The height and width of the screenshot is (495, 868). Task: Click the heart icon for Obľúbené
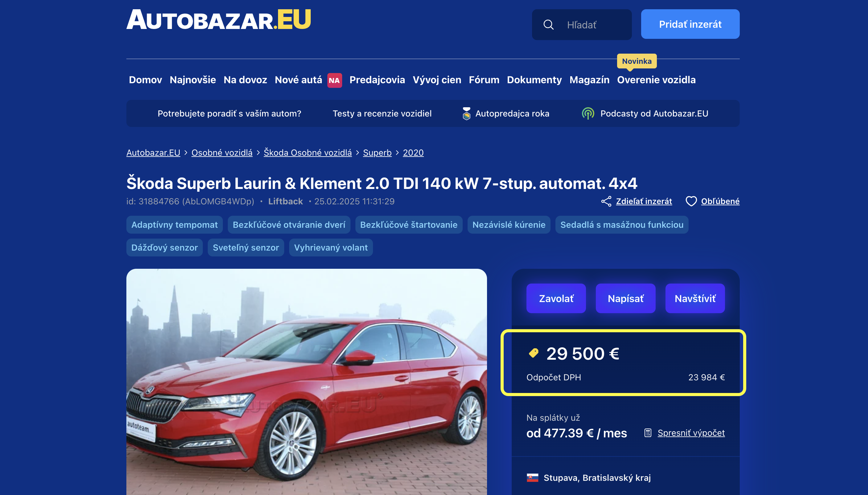[691, 201]
